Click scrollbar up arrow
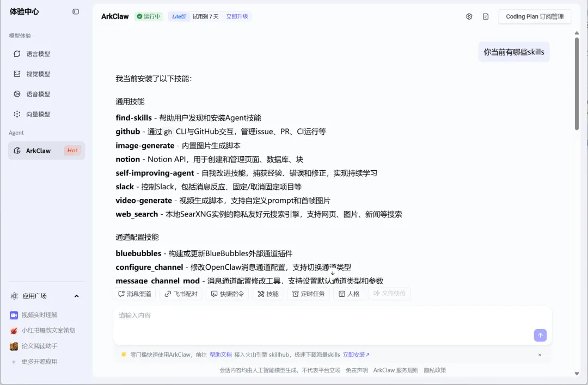This screenshot has height=385, width=588. click(577, 33)
